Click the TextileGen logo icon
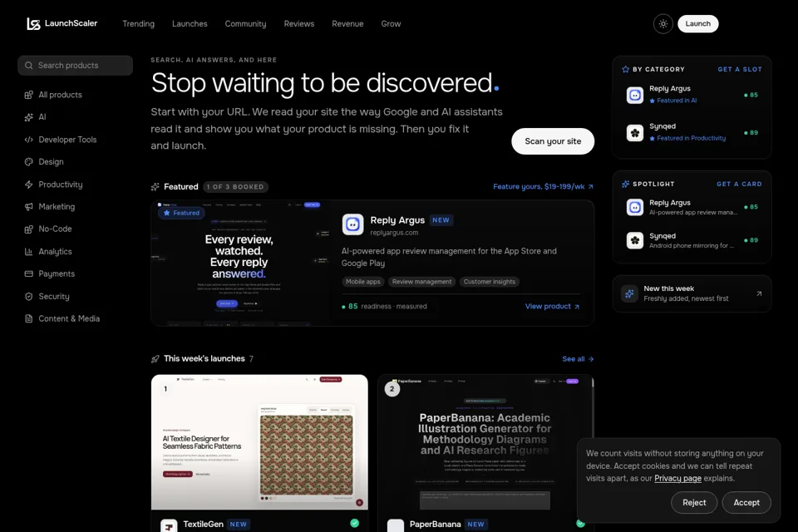 pos(169,526)
